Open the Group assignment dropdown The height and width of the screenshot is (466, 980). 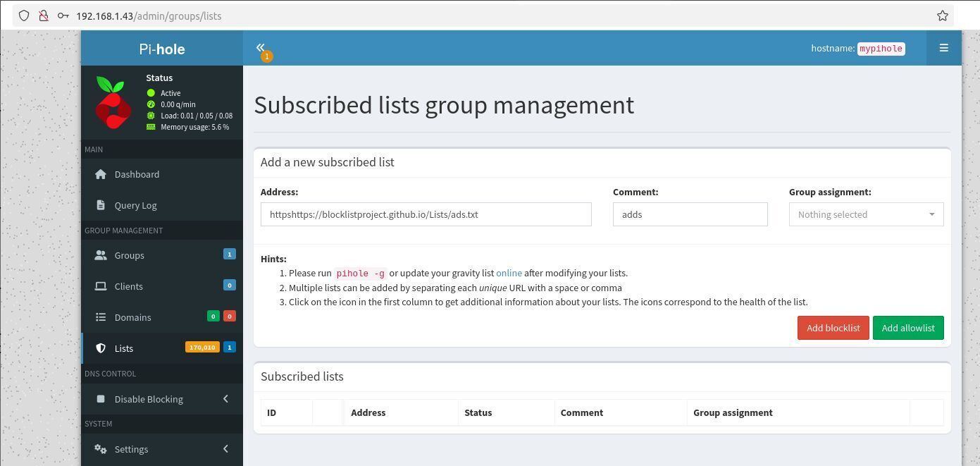866,214
